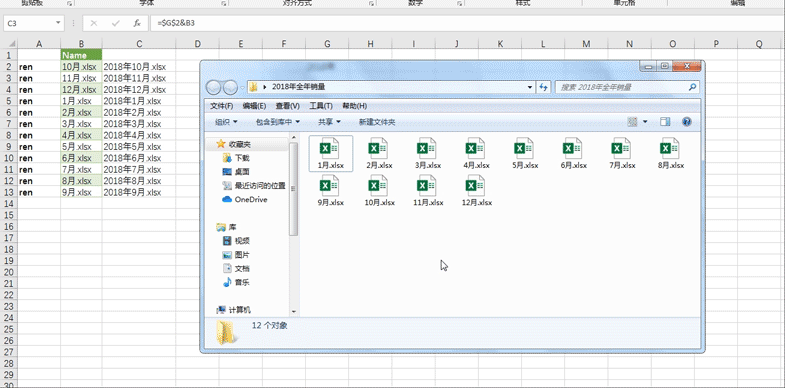Click the search magnifier icon in Explorer
Image resolution: width=785 pixels, height=388 pixels.
[x=692, y=87]
